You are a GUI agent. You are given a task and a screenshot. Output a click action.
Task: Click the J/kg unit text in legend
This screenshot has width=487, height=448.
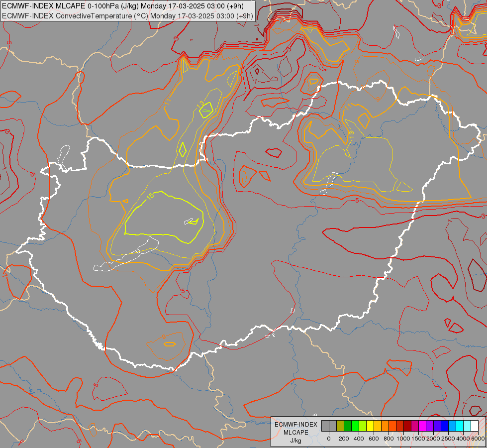point(295,441)
